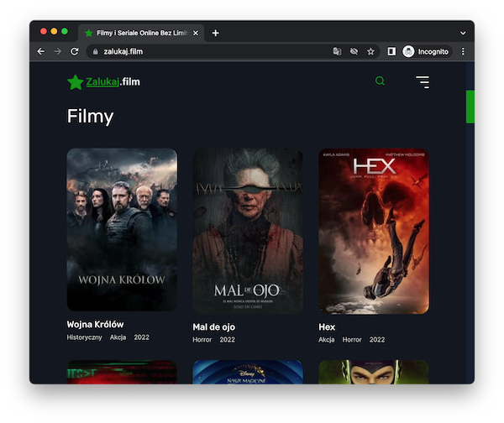Select the Horror tag under Mal de ojo
This screenshot has width=504, height=423.
[202, 340]
